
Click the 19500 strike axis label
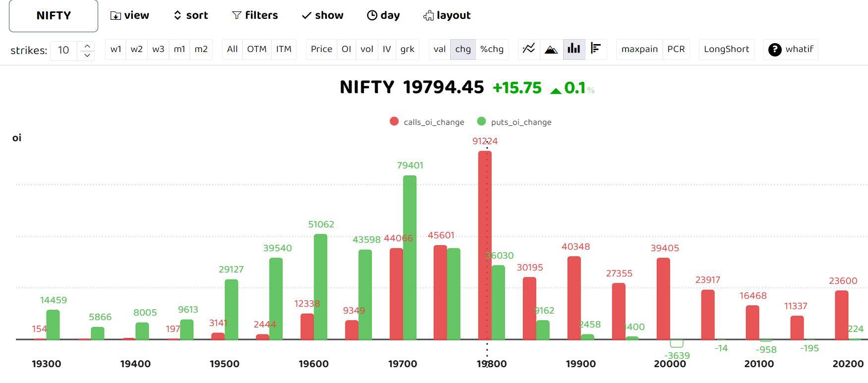[225, 364]
